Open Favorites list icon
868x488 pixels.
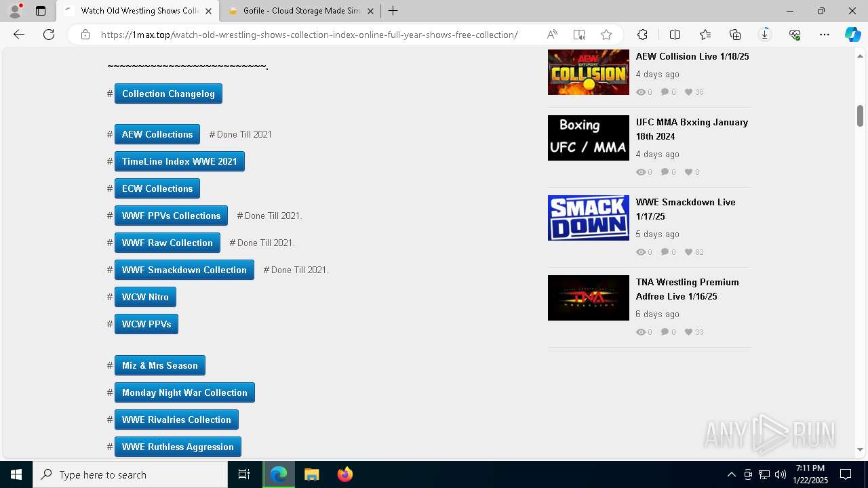tap(705, 35)
